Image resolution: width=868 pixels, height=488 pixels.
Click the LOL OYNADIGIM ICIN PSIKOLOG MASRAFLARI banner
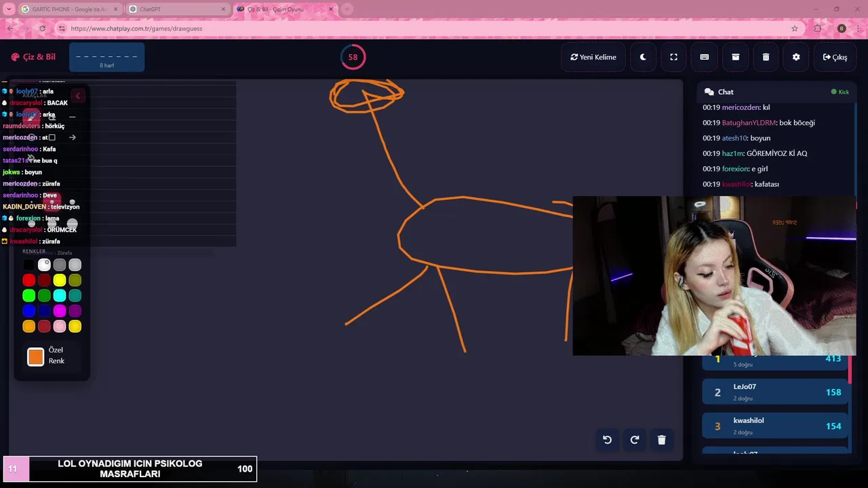130,469
